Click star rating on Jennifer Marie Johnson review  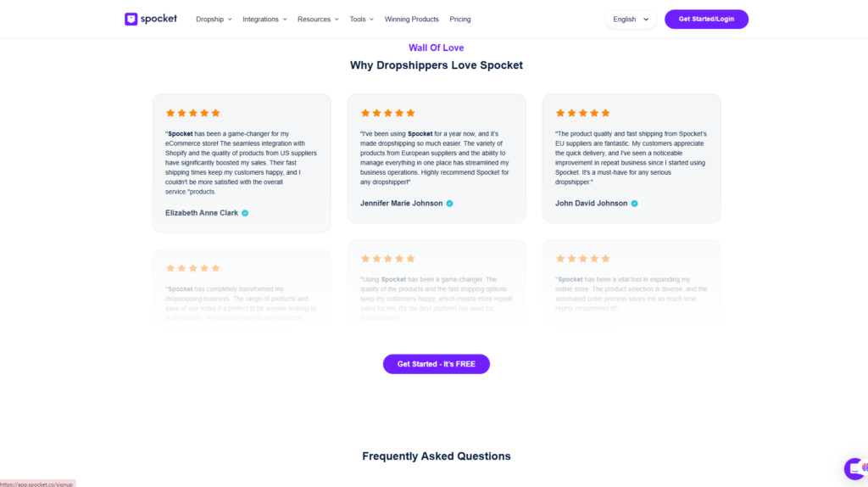(387, 113)
